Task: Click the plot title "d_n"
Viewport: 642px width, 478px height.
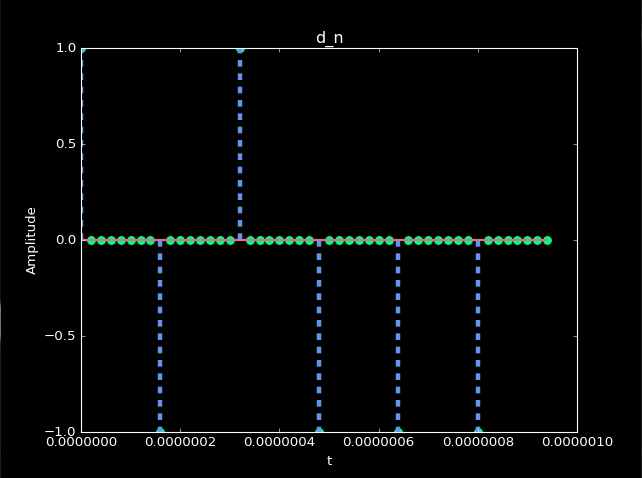Action: (x=329, y=38)
